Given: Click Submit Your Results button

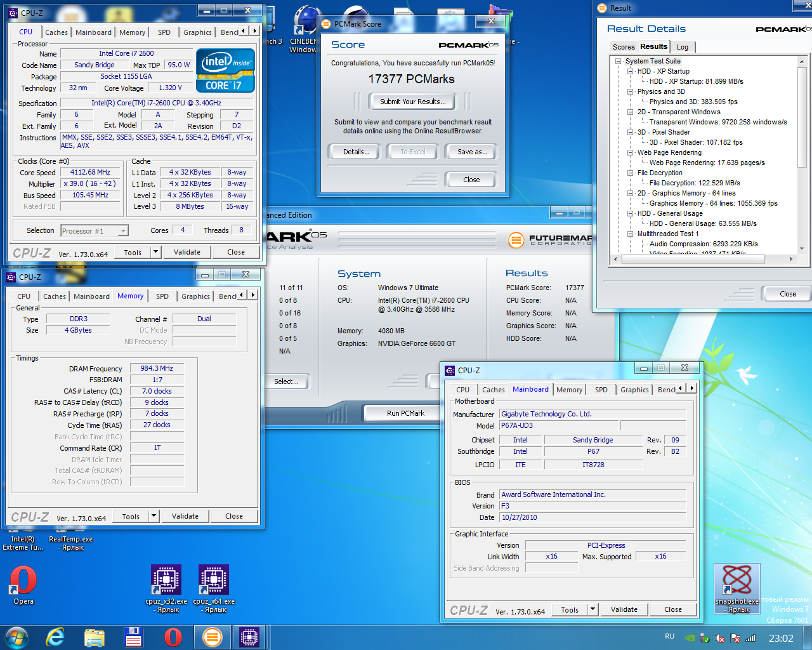Looking at the screenshot, I should pos(412,102).
